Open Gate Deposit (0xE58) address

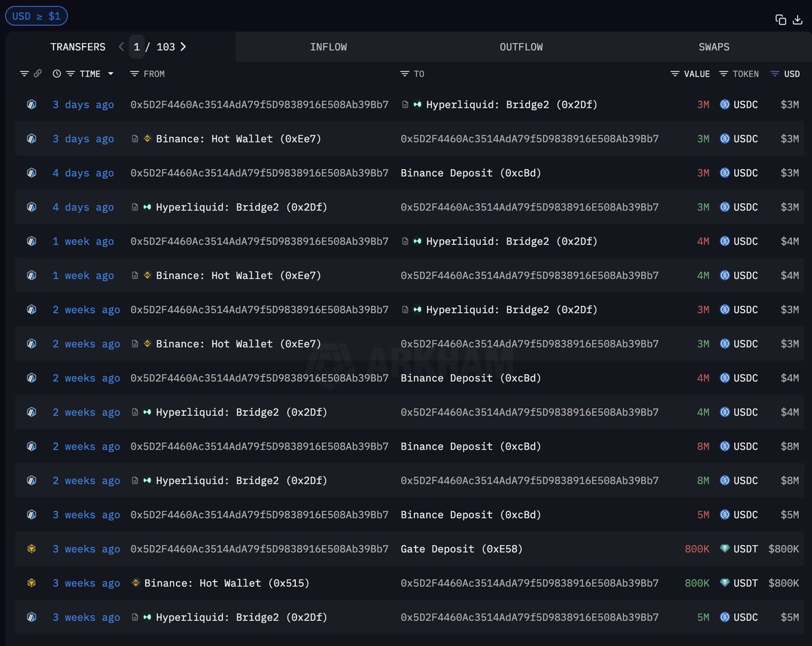[x=461, y=549]
